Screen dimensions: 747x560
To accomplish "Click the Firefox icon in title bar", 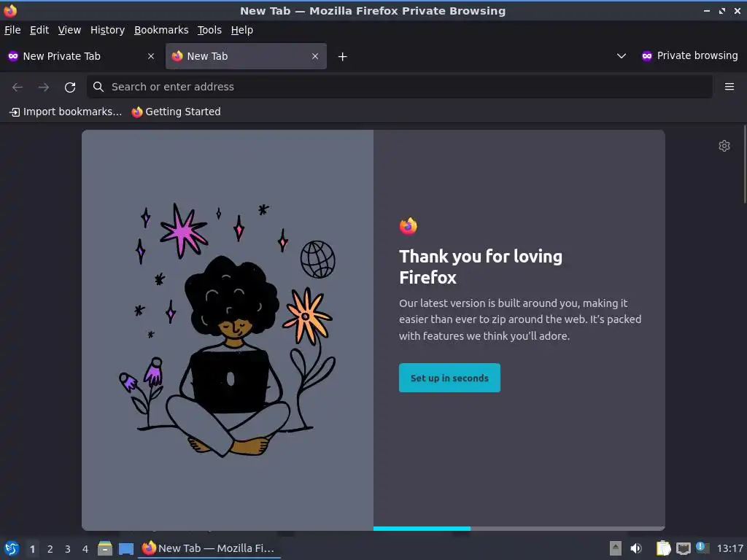I will (x=10, y=10).
